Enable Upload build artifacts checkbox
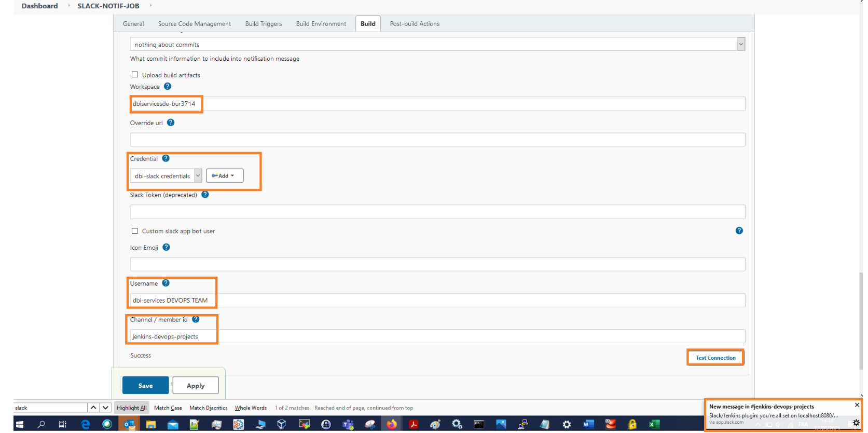Image resolution: width=868 pixels, height=433 pixels. point(135,75)
